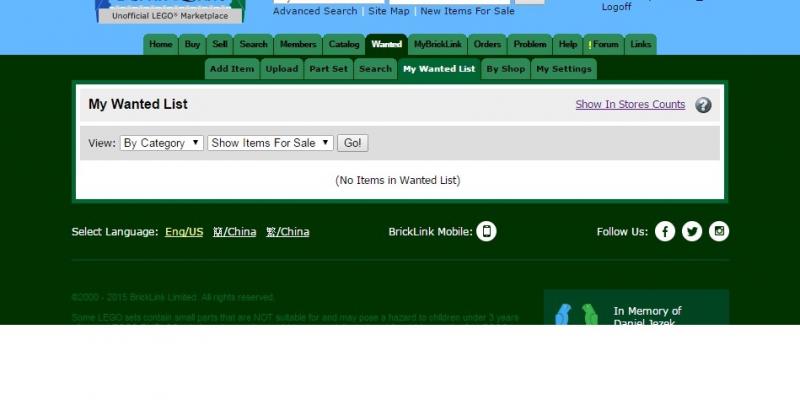Viewport: 800px width, 405px height.
Task: Open the By Shop sub-tab
Action: coord(505,69)
